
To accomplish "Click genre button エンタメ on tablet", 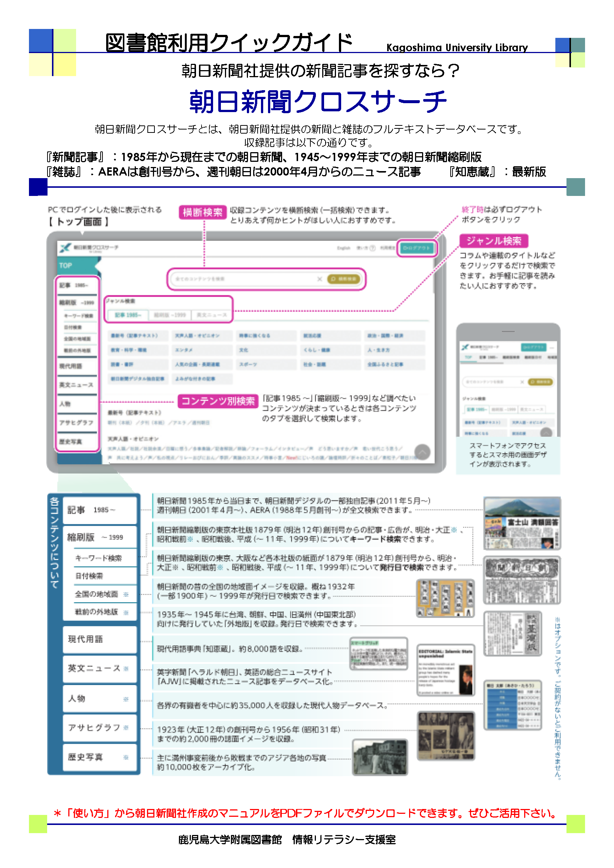I will tap(202, 350).
